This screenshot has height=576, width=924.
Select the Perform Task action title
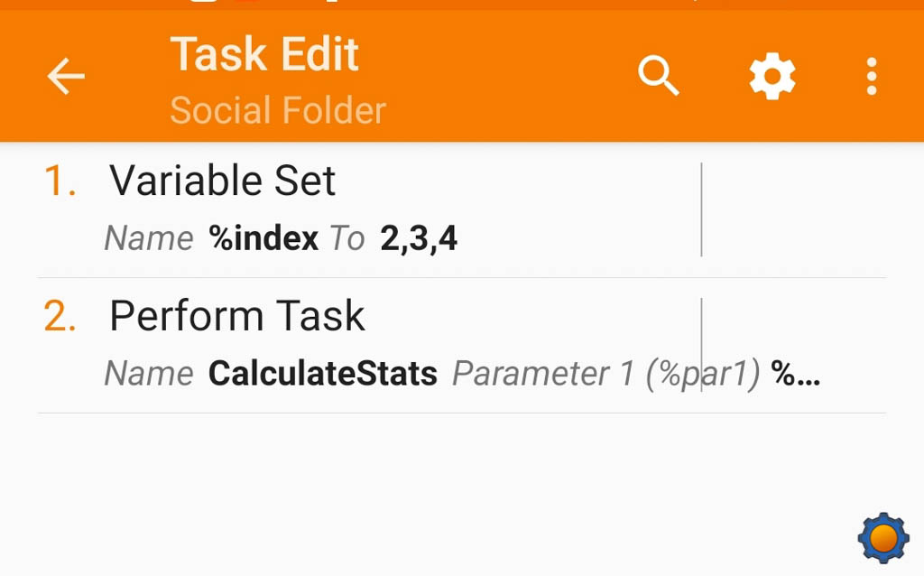(x=237, y=316)
